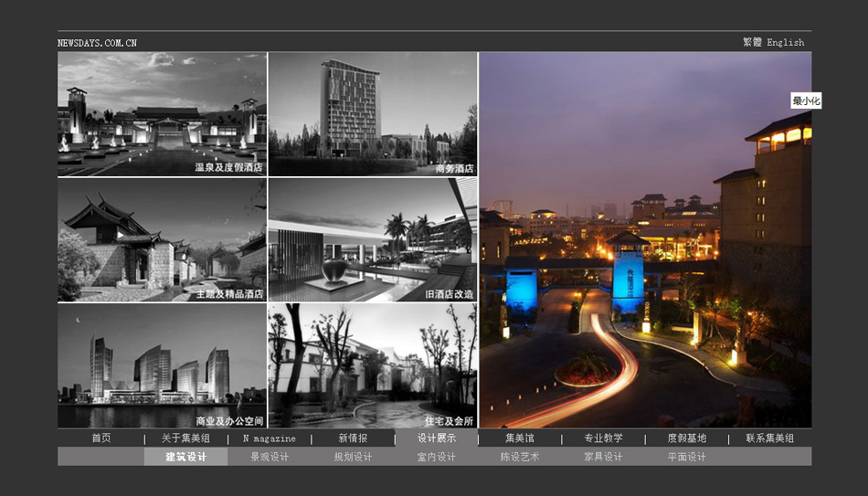The image size is (868, 496).
Task: View the 商业及办公空间 thumbnail
Action: 162,366
